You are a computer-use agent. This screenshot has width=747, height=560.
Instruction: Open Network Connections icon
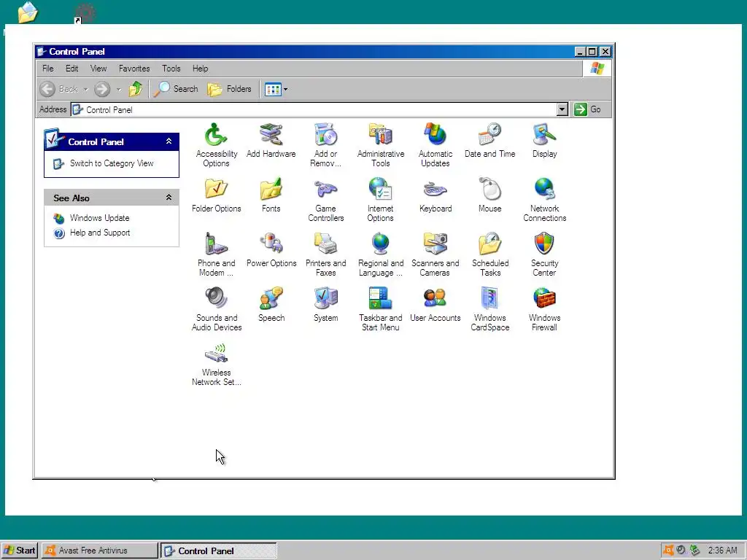(x=544, y=200)
